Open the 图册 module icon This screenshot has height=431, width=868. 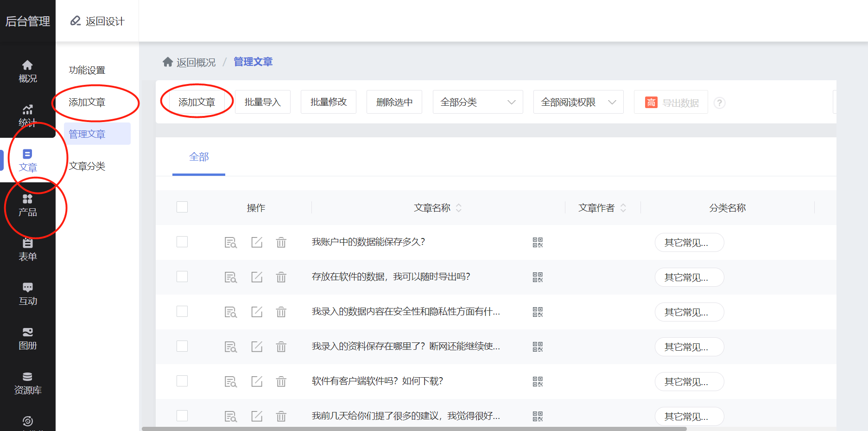point(28,337)
